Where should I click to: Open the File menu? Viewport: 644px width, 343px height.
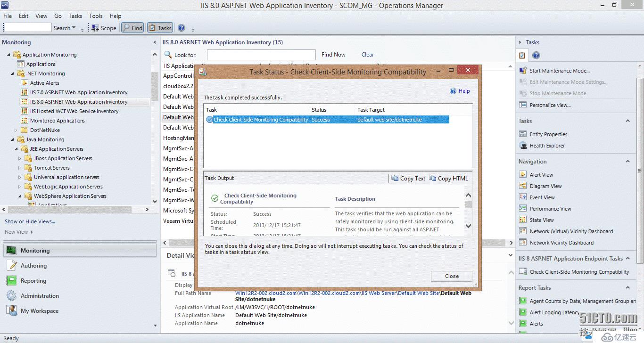(8, 16)
